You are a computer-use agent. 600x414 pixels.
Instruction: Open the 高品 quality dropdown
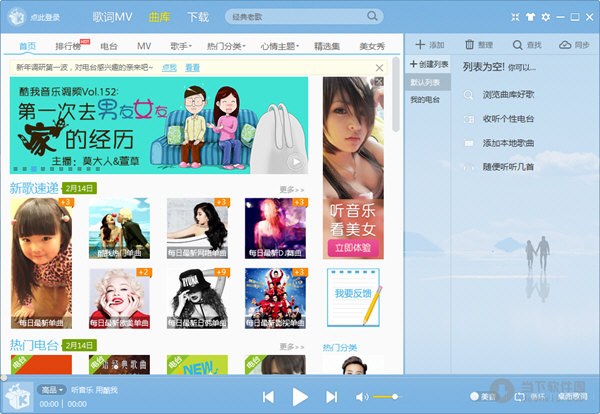pos(51,390)
